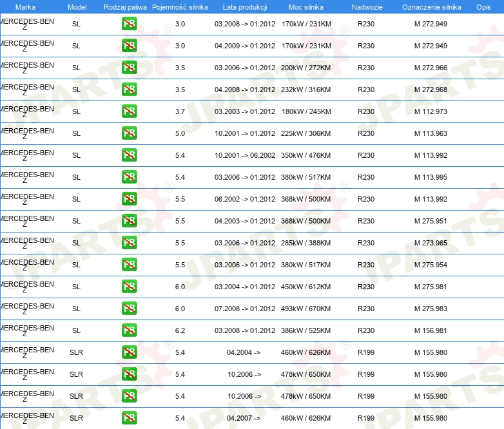Click the fuel icon in the M 156.981 row
Image resolution: width=504 pixels, height=429 pixels.
(129, 330)
